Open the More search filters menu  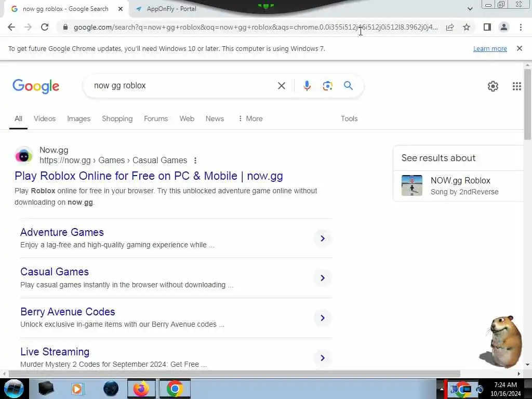(250, 119)
